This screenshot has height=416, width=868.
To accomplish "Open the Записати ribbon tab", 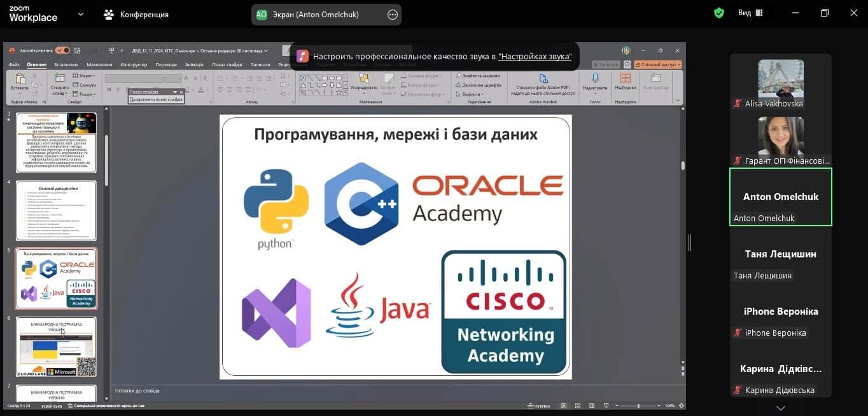I will pyautogui.click(x=260, y=64).
